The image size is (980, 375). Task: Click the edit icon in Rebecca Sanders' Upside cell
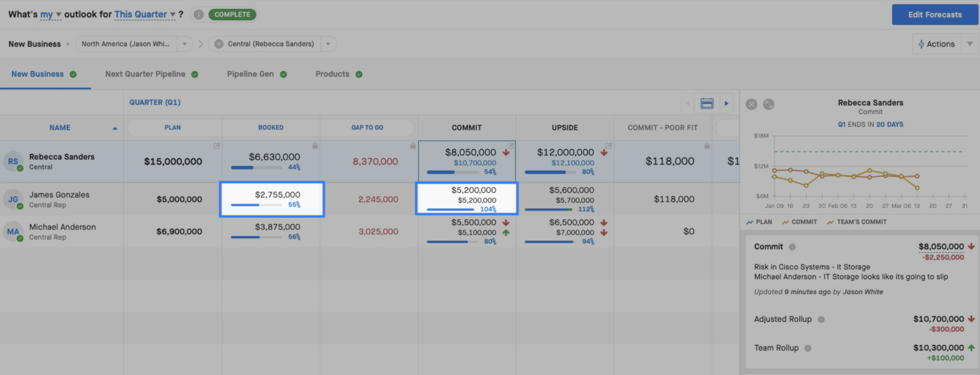[x=608, y=146]
